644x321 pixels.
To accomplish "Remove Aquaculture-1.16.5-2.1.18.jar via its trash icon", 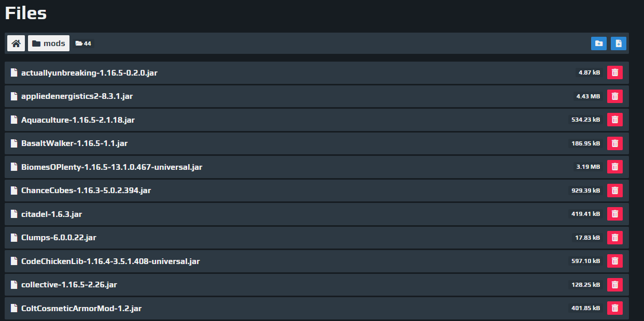I will click(615, 120).
